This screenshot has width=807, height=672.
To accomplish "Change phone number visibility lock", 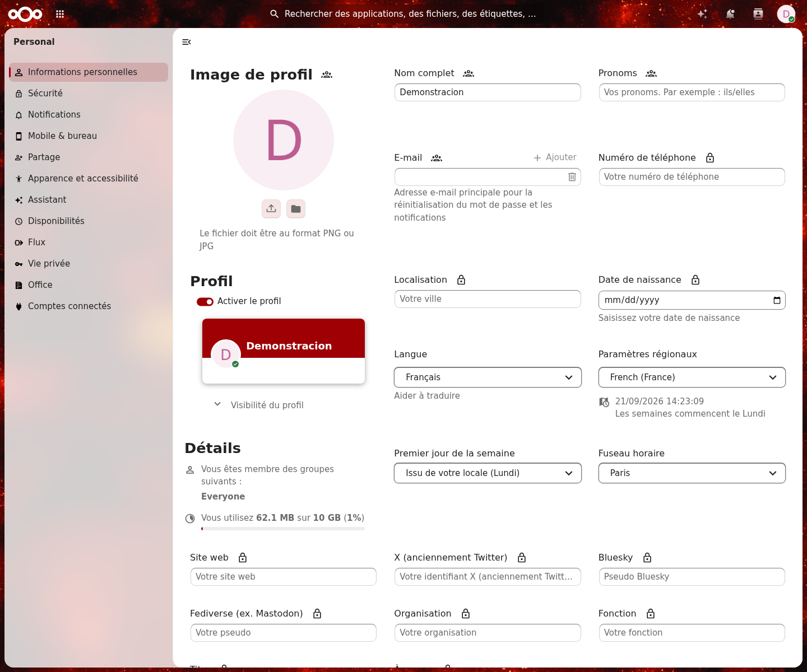I will pos(710,158).
